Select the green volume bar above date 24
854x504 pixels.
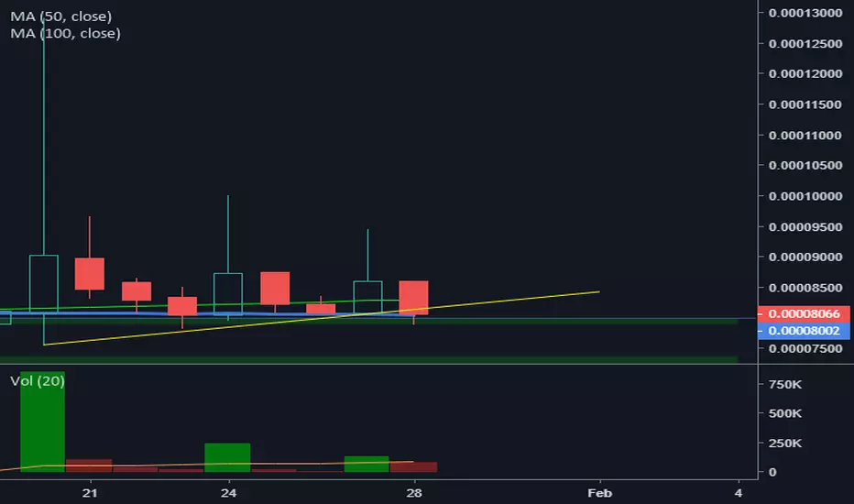(227, 457)
